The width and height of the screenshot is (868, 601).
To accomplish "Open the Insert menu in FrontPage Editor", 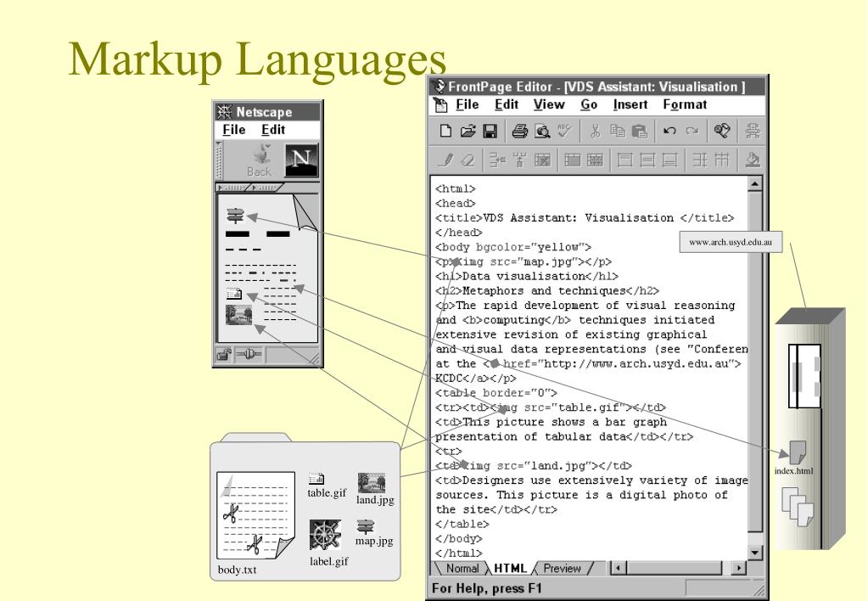I will 630,104.
